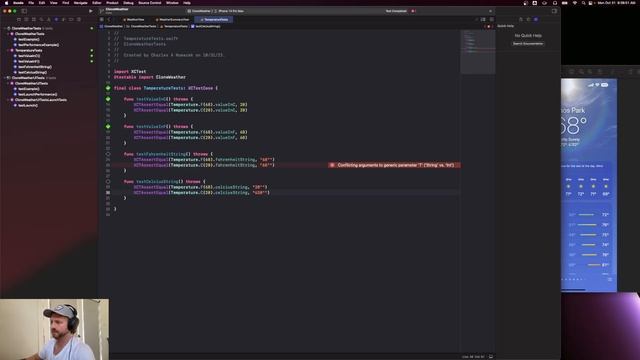
Task: Open the Editor menu
Action: 97,3
